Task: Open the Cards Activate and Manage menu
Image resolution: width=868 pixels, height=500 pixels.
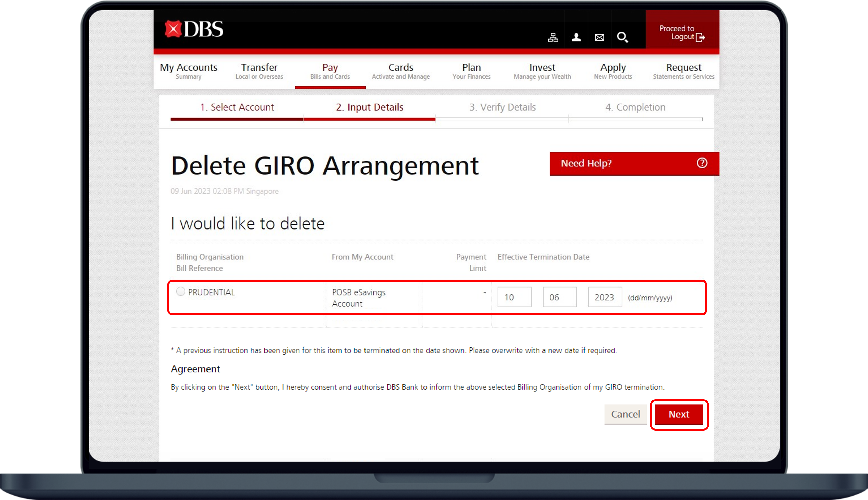Action: 401,71
